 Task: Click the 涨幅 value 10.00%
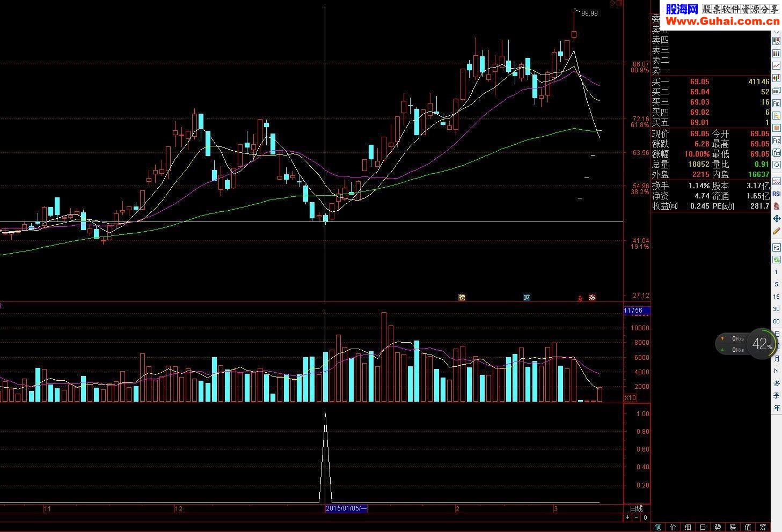point(697,154)
